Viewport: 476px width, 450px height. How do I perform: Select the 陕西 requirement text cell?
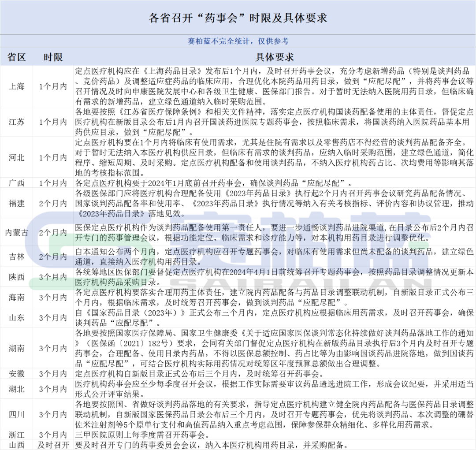point(275,276)
